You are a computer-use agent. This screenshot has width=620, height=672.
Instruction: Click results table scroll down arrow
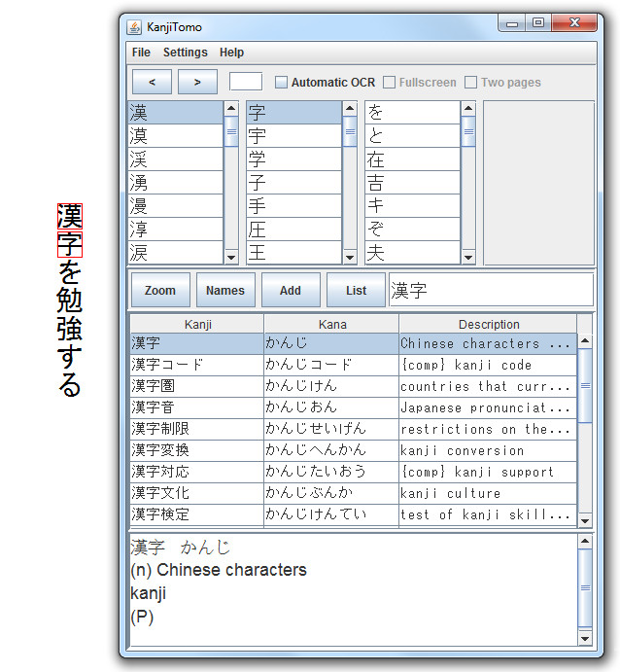[x=585, y=520]
